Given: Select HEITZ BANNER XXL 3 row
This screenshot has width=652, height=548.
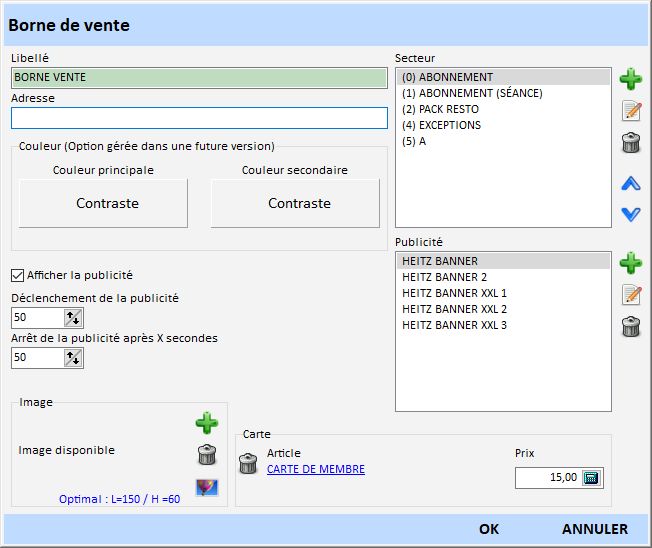Looking at the screenshot, I should [x=503, y=325].
